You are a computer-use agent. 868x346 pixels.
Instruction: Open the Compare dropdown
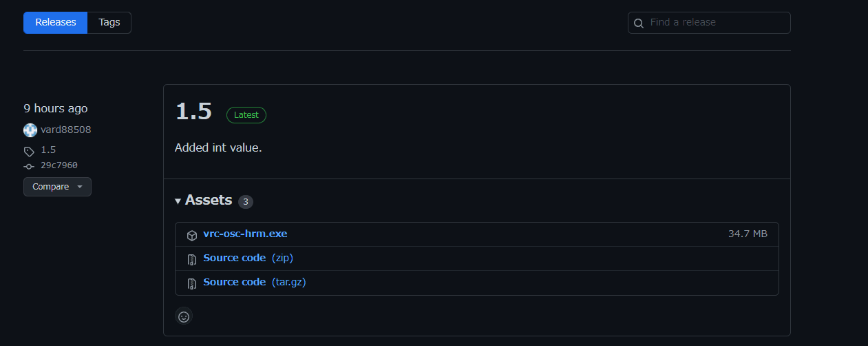pos(57,187)
